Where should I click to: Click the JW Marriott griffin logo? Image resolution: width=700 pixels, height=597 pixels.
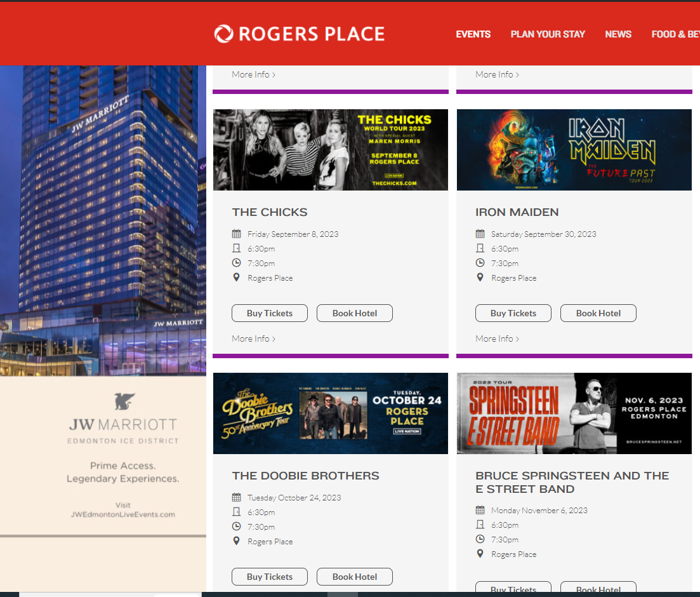point(124,401)
